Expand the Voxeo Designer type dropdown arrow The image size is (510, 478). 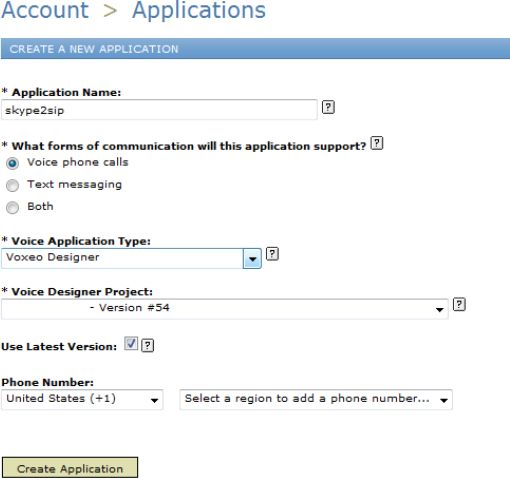point(252,259)
